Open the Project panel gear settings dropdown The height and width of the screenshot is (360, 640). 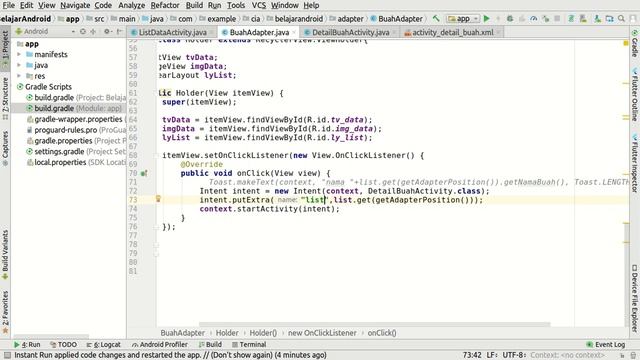(109, 31)
